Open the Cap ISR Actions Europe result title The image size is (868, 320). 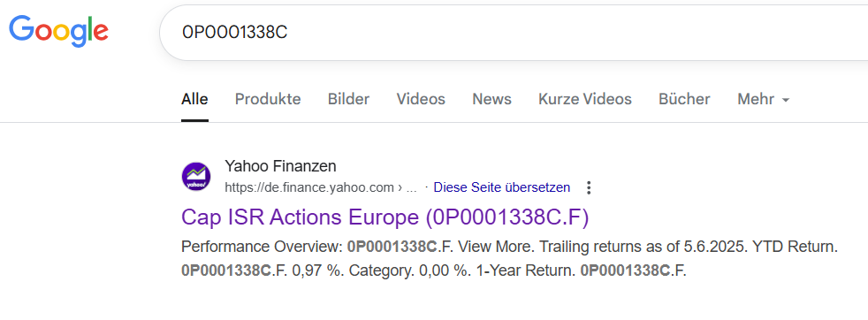click(385, 217)
